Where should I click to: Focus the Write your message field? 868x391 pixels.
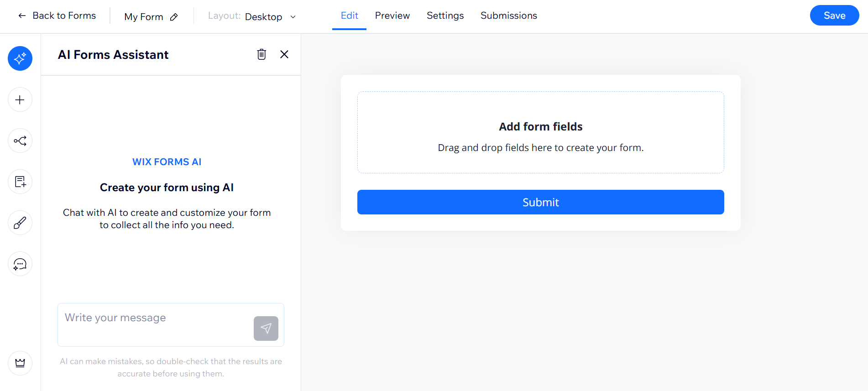point(155,324)
